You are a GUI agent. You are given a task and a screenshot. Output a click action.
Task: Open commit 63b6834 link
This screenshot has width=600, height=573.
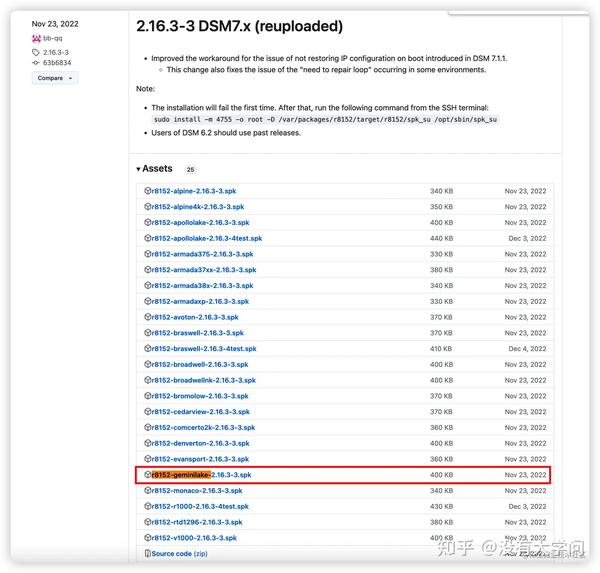click(x=57, y=62)
